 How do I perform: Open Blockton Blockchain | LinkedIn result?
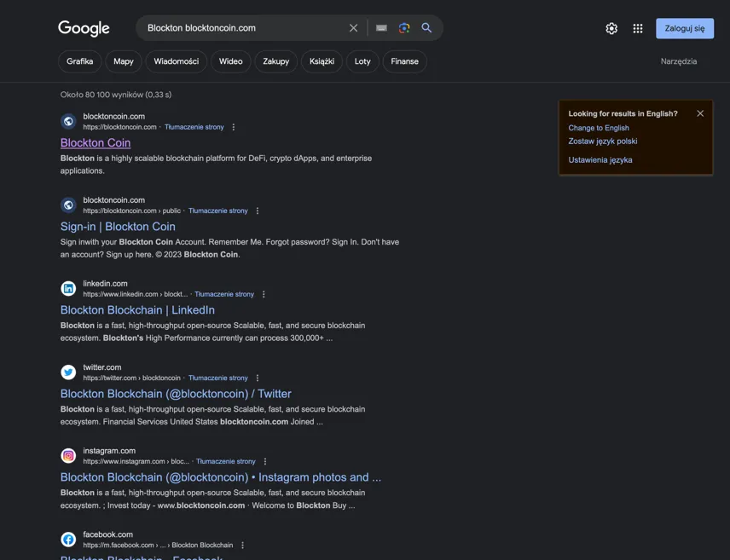[137, 310]
